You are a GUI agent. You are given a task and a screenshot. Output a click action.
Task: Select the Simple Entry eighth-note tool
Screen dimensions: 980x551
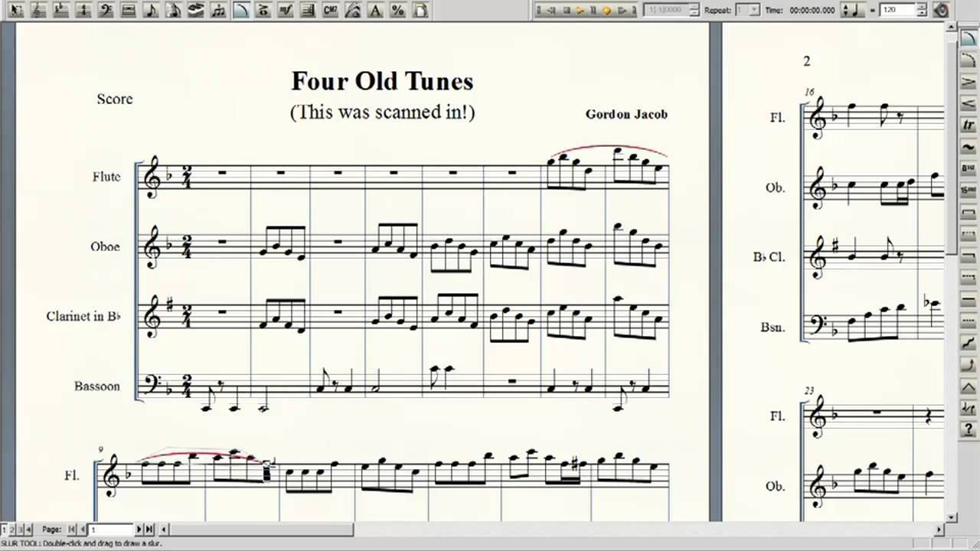[151, 10]
